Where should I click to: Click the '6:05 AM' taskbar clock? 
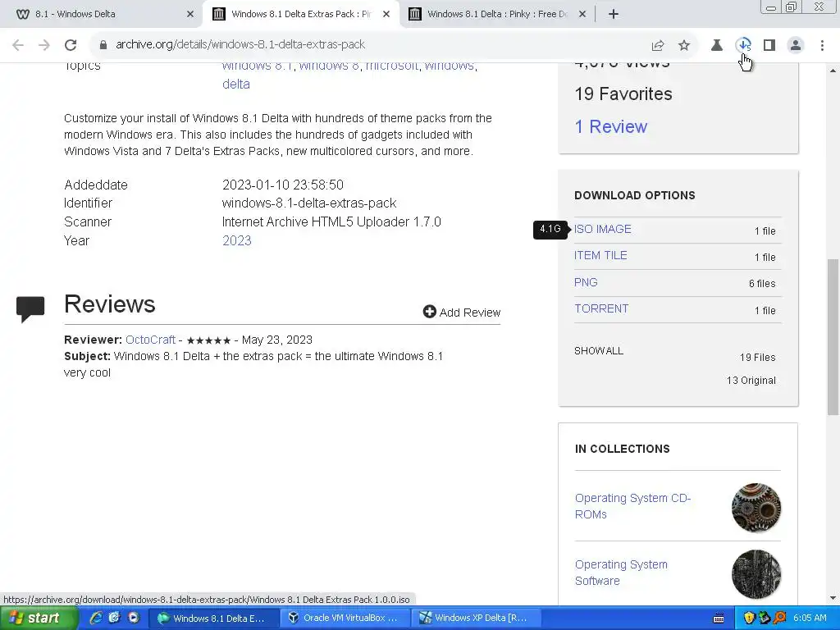point(810,618)
